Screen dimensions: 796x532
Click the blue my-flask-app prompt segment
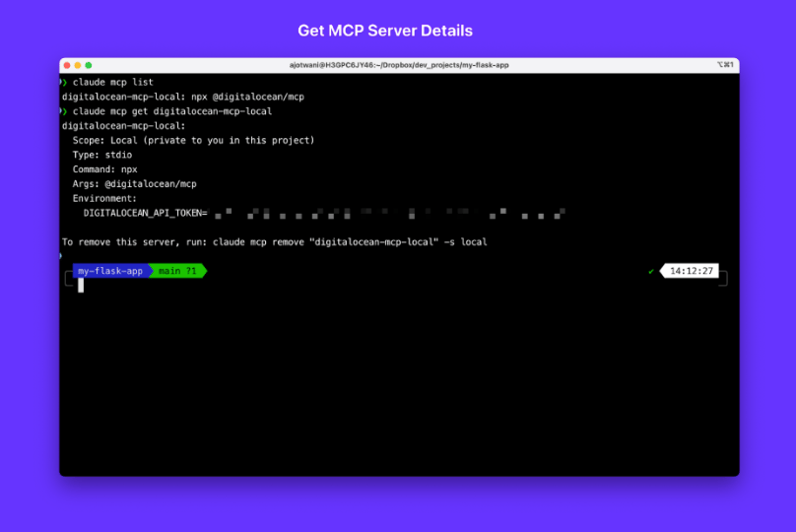(x=110, y=271)
